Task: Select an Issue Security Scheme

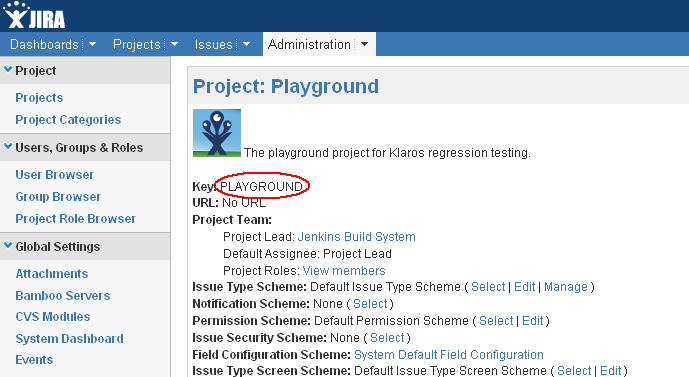Action: 387,337
